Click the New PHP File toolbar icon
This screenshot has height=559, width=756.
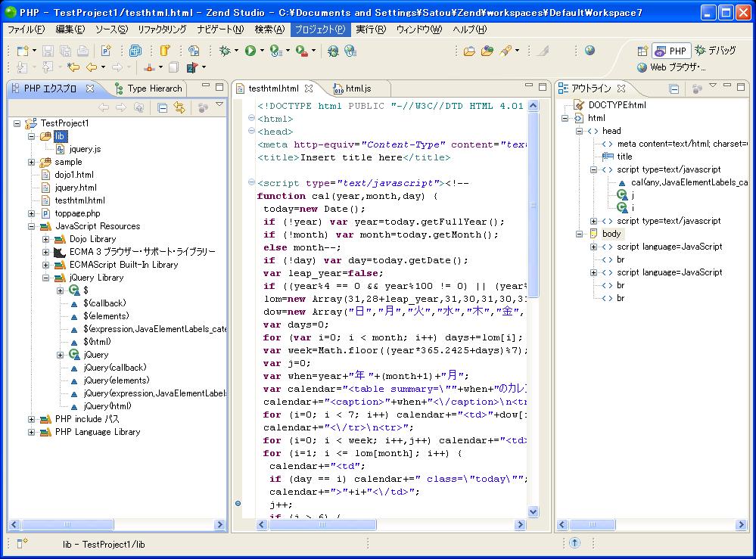(x=106, y=51)
